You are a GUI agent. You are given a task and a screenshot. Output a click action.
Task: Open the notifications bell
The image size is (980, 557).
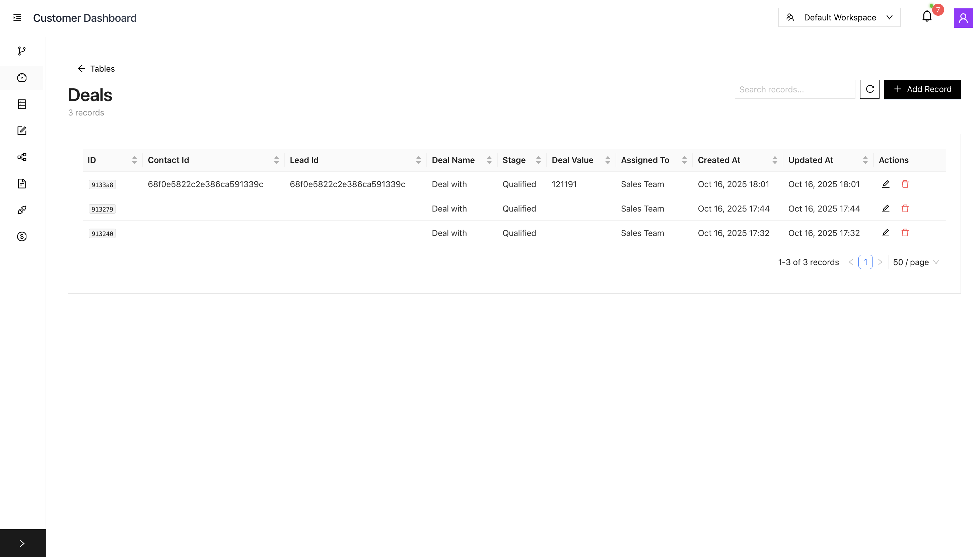point(926,16)
